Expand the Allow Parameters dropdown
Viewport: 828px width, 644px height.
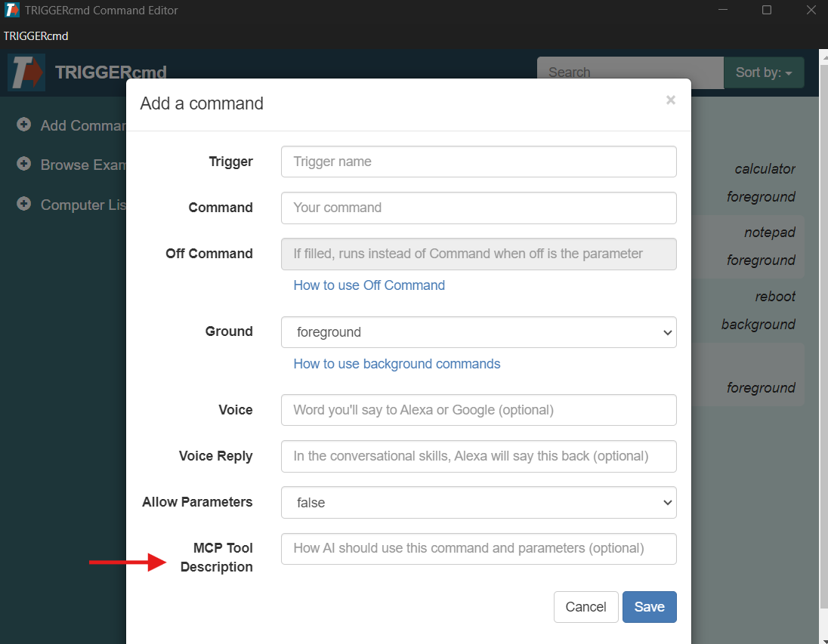pyautogui.click(x=478, y=502)
